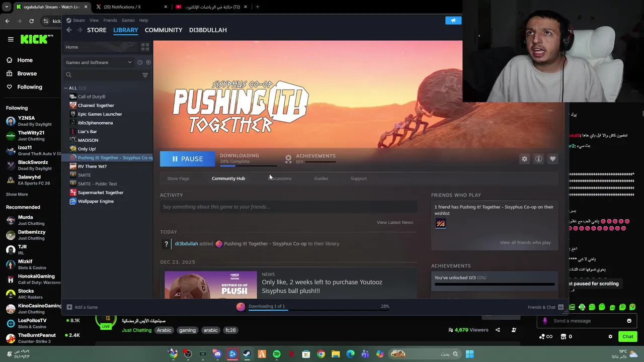Open Friends & Chat in Steam
This screenshot has height=362, width=644.
545,307
